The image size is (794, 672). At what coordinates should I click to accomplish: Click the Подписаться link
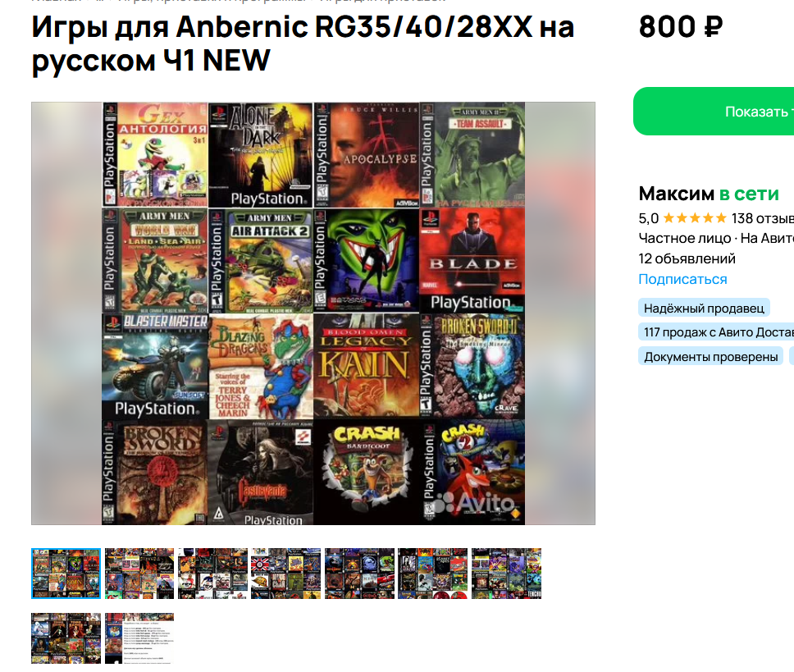click(682, 279)
